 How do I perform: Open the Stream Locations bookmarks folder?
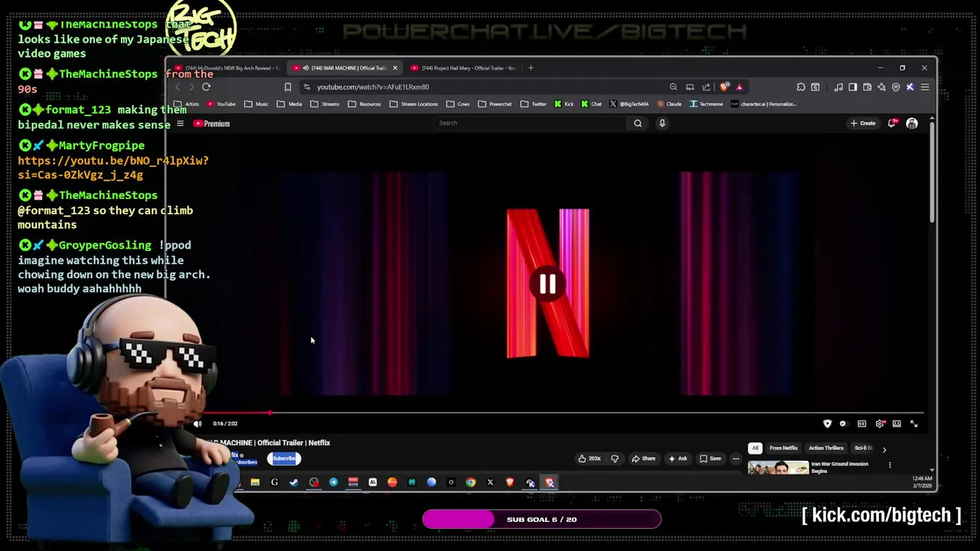(413, 104)
